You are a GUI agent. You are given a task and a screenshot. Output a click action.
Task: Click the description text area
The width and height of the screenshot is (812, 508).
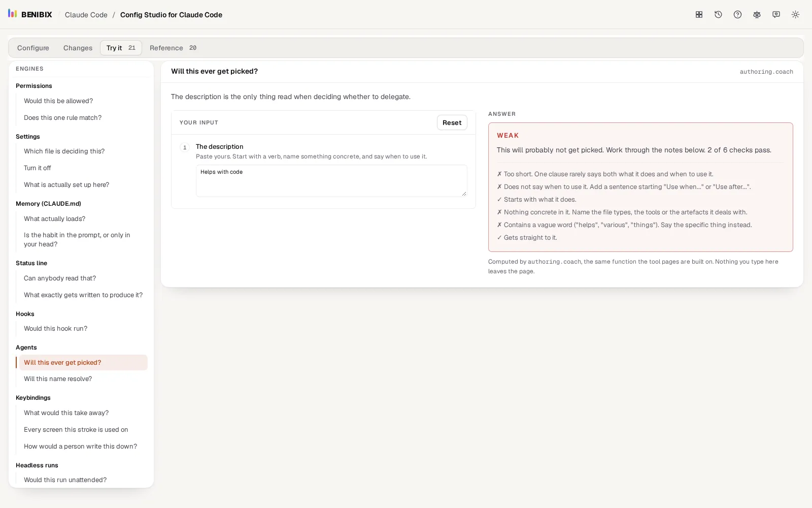click(x=331, y=181)
